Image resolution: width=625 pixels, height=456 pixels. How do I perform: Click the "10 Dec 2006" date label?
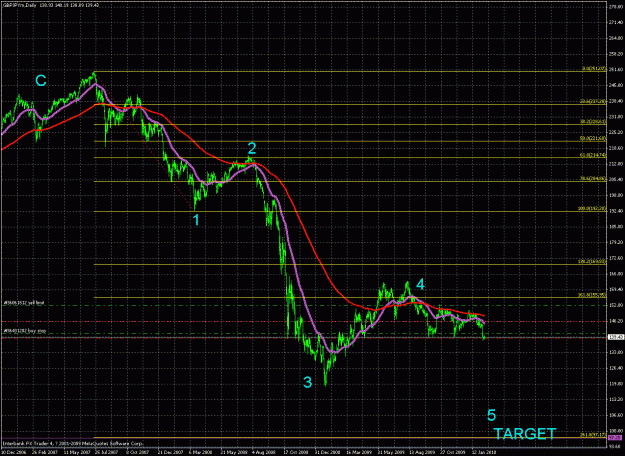12,452
